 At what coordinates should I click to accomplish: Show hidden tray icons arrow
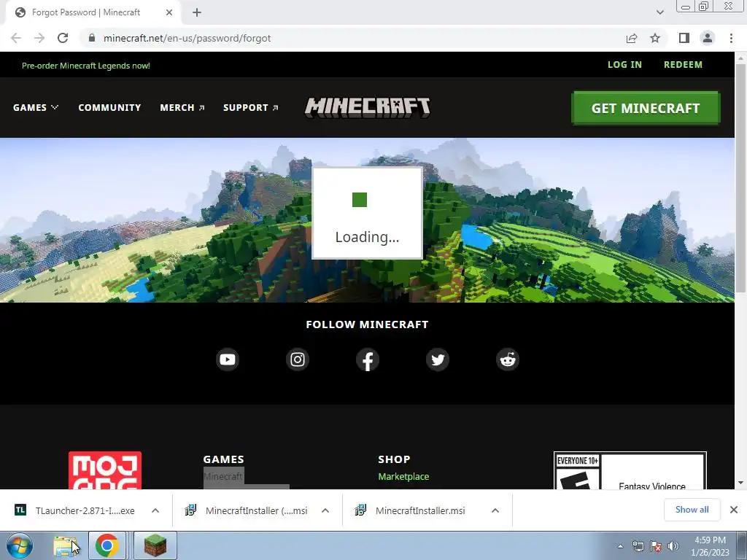click(620, 546)
